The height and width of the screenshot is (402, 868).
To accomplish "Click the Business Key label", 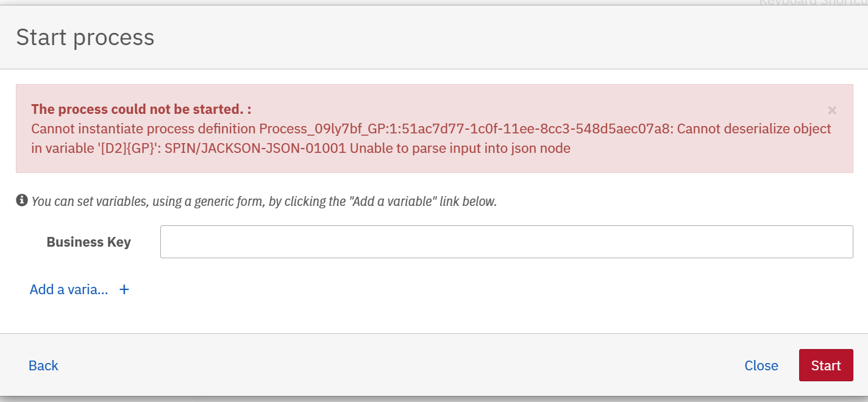I will (89, 242).
